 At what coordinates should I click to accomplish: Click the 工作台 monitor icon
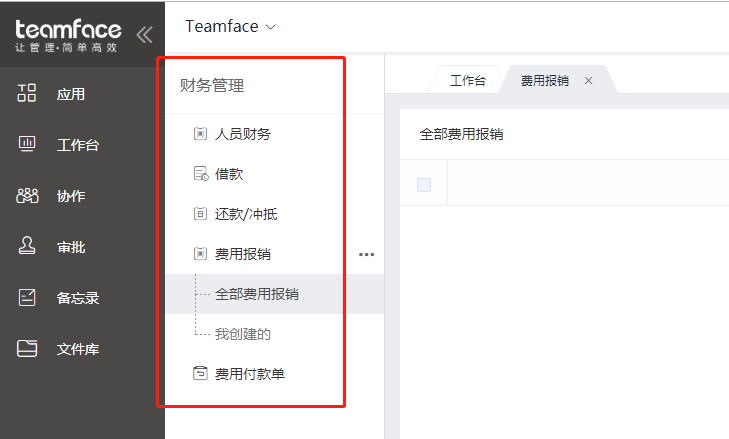pyautogui.click(x=27, y=145)
